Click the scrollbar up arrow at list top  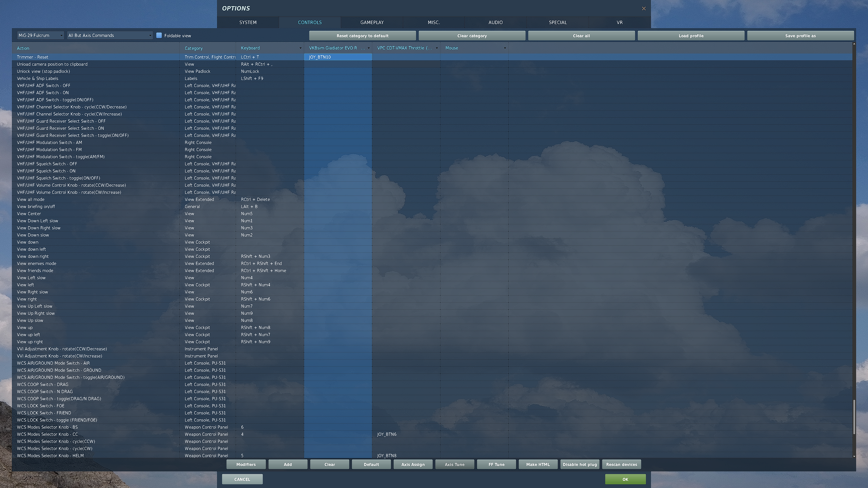point(854,44)
